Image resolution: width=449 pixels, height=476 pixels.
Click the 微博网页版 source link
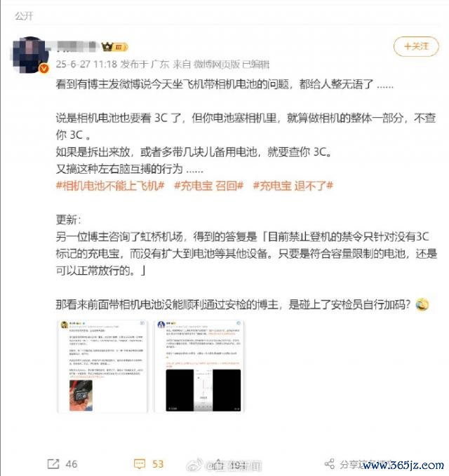217,64
